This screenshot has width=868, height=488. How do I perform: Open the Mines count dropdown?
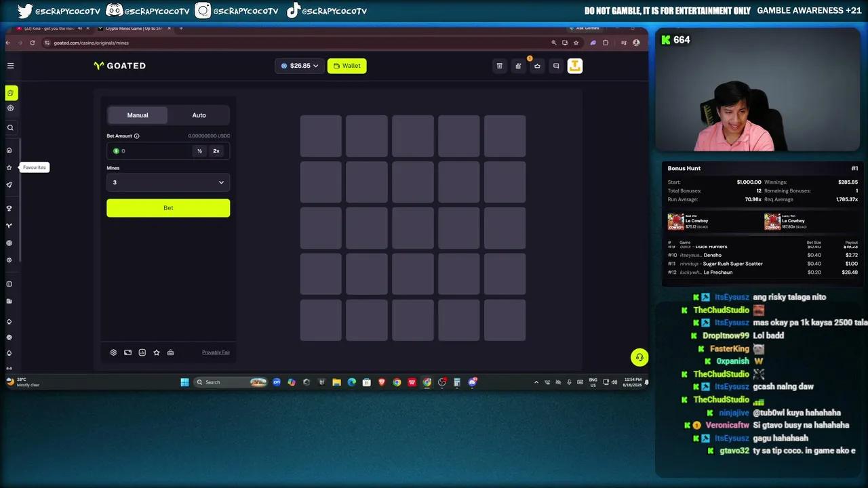click(168, 182)
